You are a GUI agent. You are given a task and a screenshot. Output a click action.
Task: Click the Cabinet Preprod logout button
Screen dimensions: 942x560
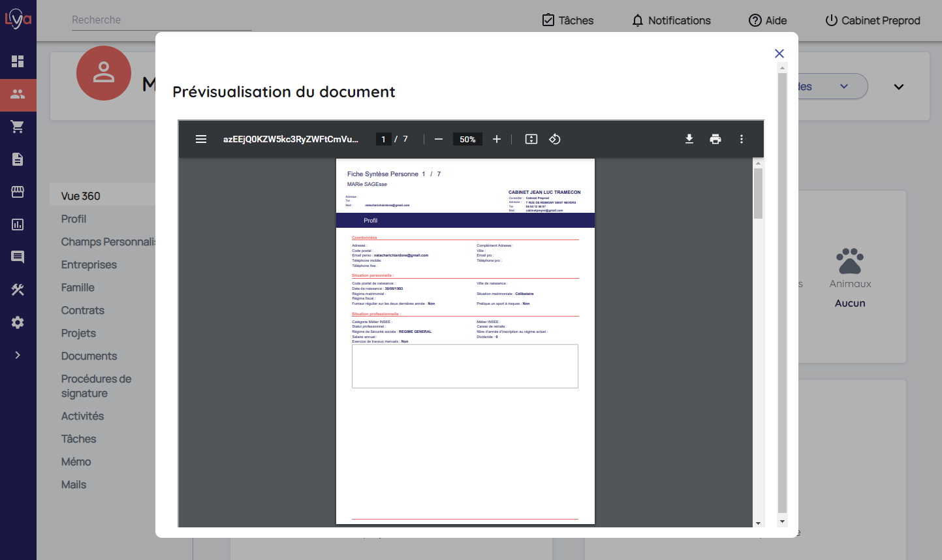click(x=873, y=20)
